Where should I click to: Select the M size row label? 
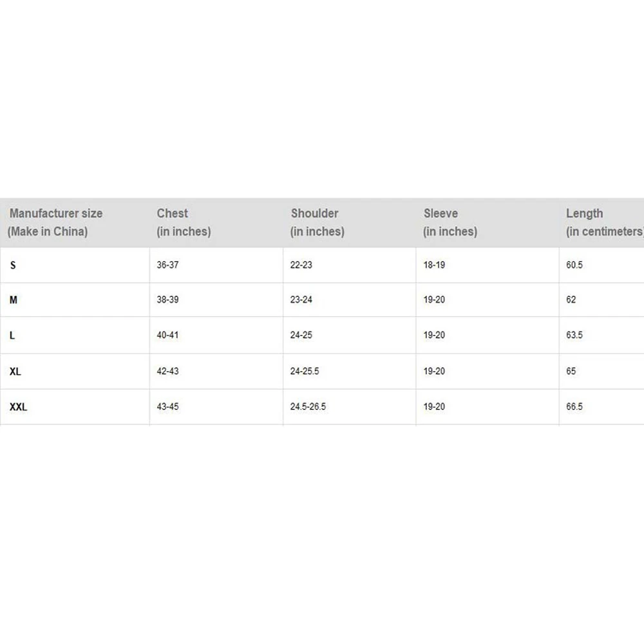pos(14,300)
